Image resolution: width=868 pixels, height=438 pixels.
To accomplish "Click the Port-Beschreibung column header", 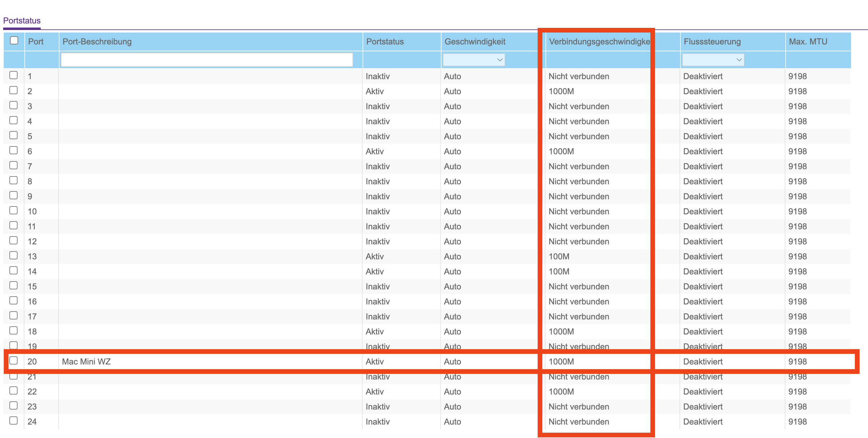I will pyautogui.click(x=97, y=41).
